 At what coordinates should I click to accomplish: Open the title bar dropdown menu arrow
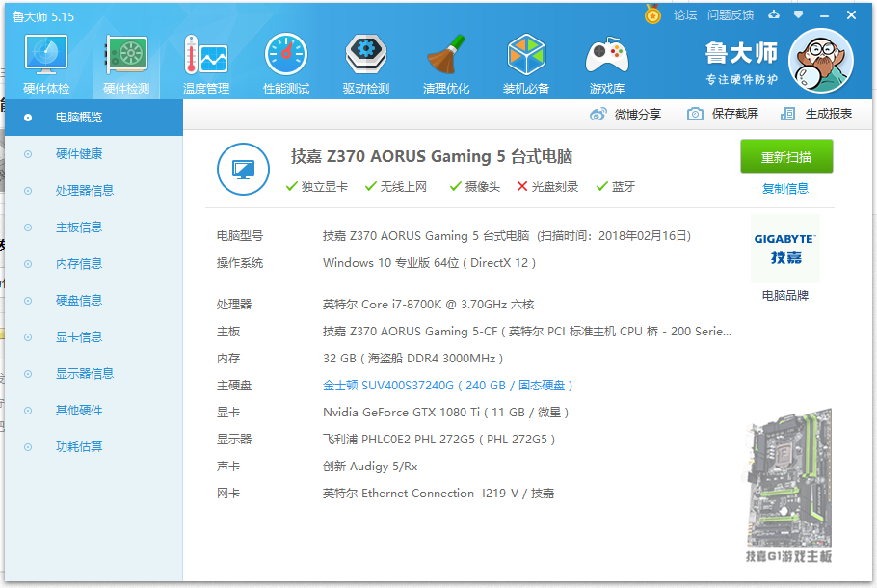(799, 14)
